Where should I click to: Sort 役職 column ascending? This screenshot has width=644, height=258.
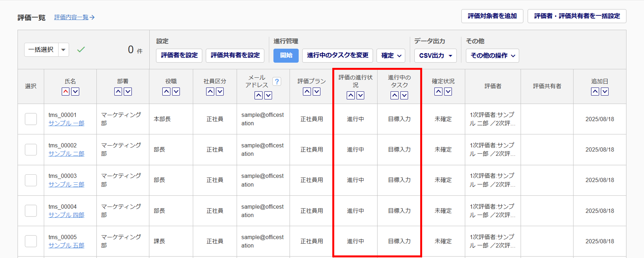(x=166, y=92)
